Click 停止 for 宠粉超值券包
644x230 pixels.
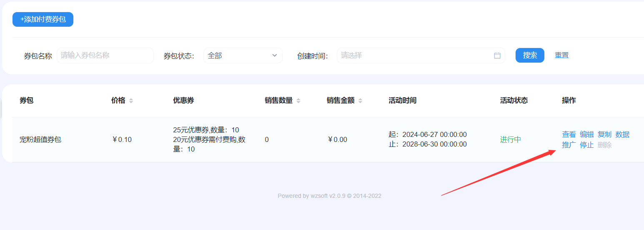point(587,145)
